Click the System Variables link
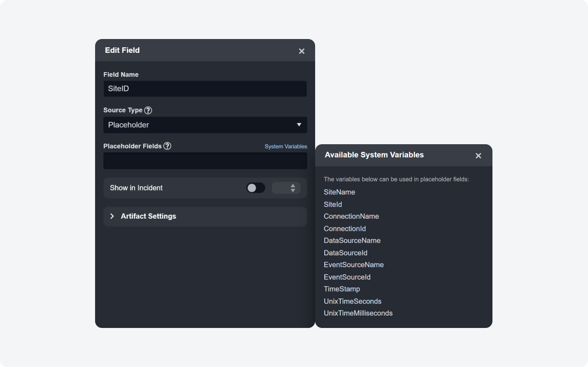The width and height of the screenshot is (588, 367). [286, 147]
